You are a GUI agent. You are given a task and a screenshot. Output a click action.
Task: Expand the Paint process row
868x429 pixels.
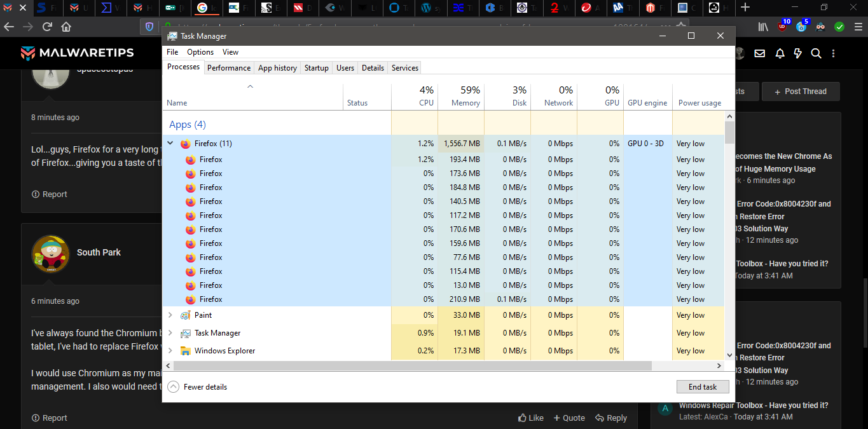[x=170, y=315]
